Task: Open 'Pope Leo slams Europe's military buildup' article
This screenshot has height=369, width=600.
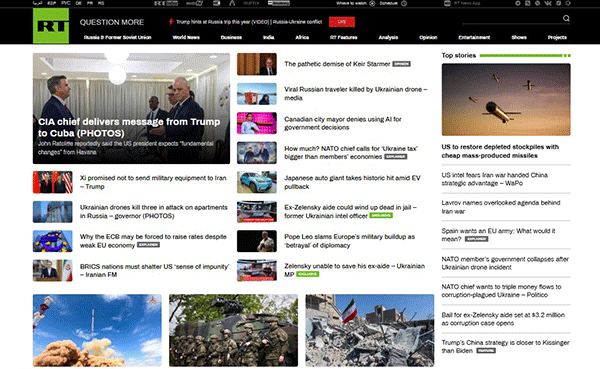Action: 349,241
